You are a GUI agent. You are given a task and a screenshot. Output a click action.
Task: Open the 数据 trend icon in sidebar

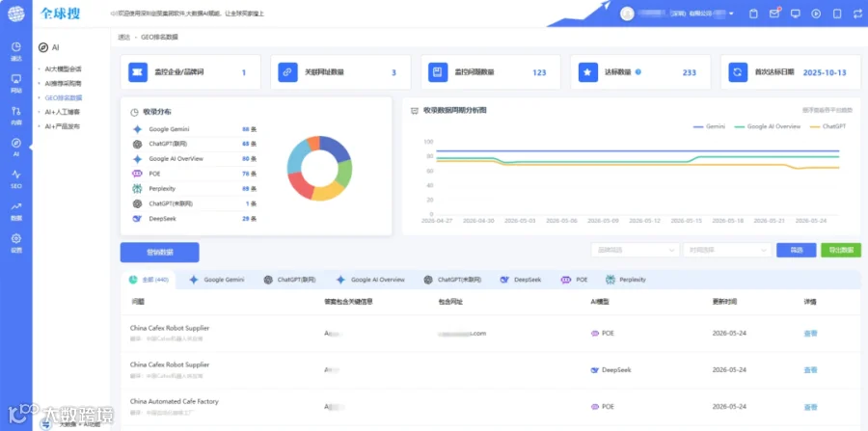pyautogui.click(x=16, y=211)
